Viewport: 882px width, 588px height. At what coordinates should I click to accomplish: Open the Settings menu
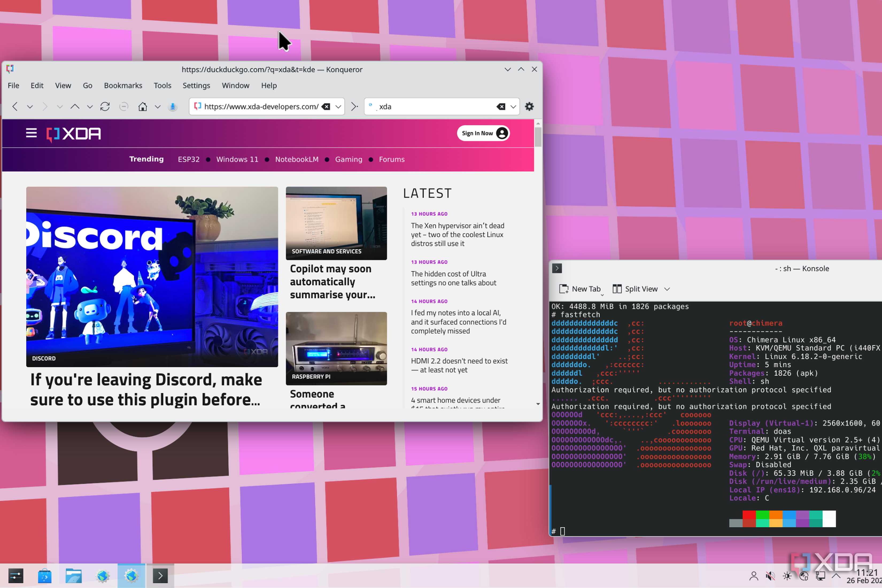pyautogui.click(x=196, y=86)
